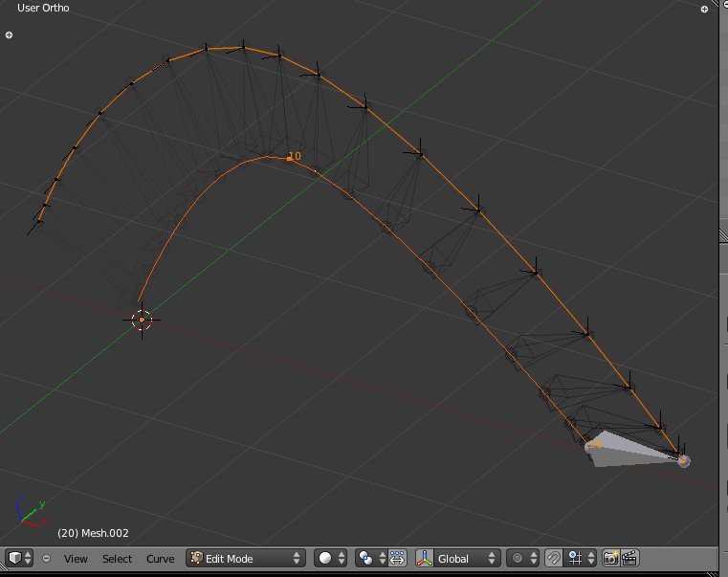Collapse the header menus with the minus button

coord(47,559)
